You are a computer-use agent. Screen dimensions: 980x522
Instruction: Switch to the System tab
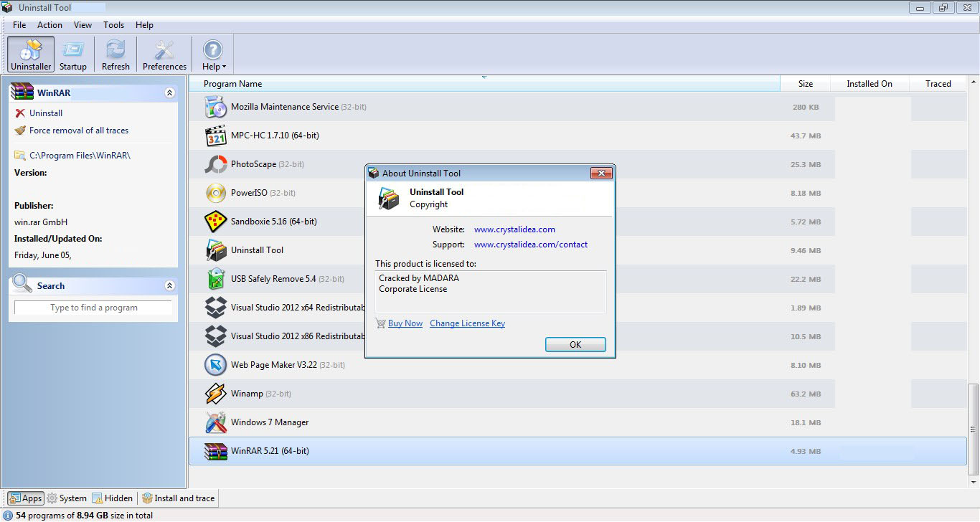coord(67,498)
